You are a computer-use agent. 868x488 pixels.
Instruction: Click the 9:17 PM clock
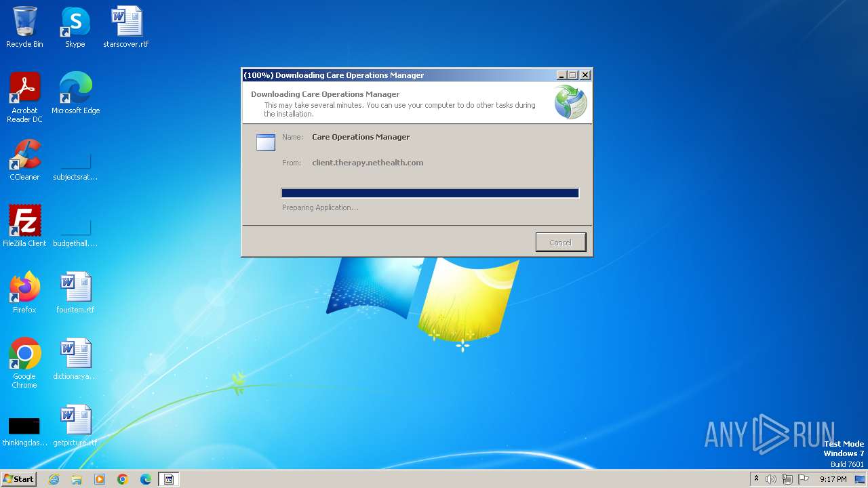click(833, 479)
